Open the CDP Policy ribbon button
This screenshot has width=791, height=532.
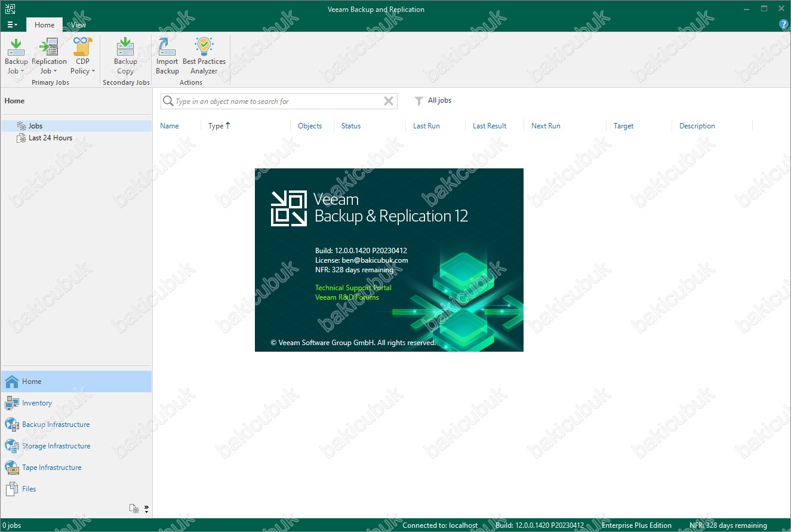[82, 56]
